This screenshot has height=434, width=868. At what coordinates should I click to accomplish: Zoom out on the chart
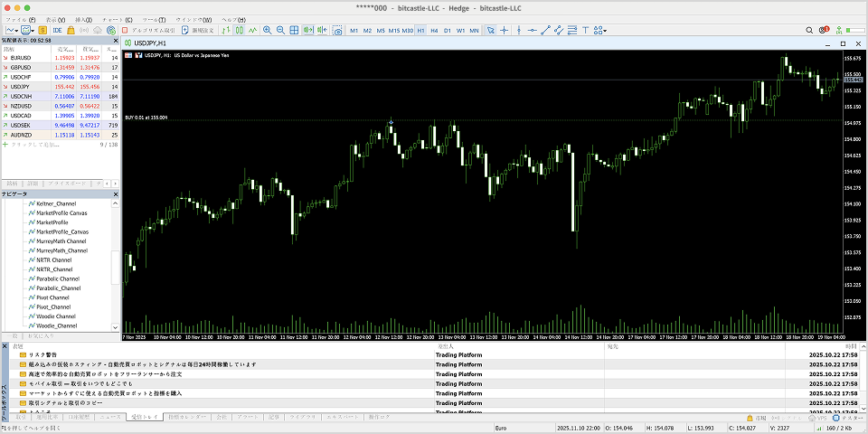[x=280, y=31]
